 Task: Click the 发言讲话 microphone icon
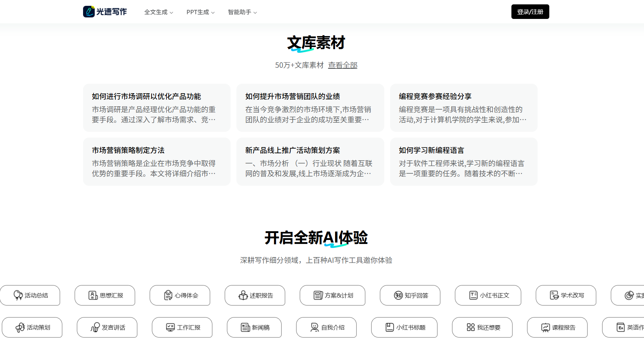[95, 327]
